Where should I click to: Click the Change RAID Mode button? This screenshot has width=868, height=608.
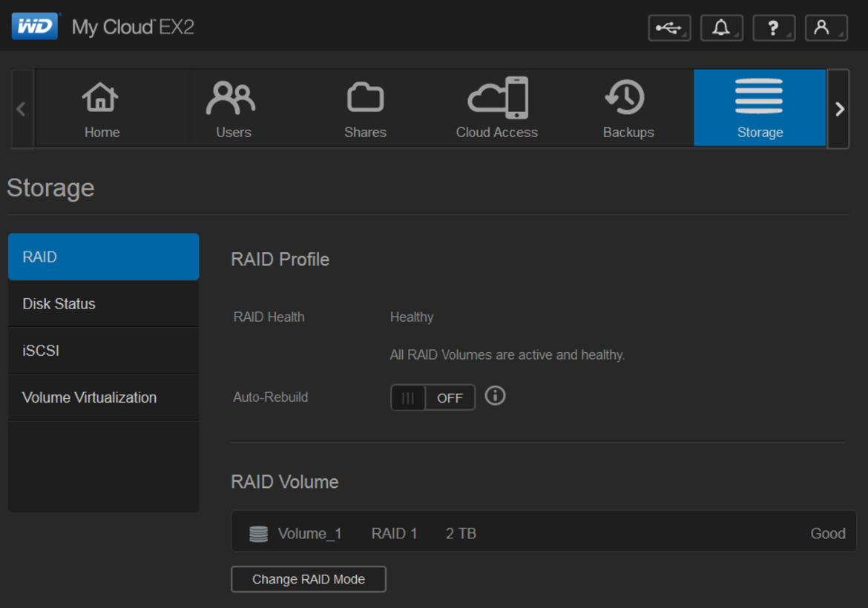coord(309,579)
